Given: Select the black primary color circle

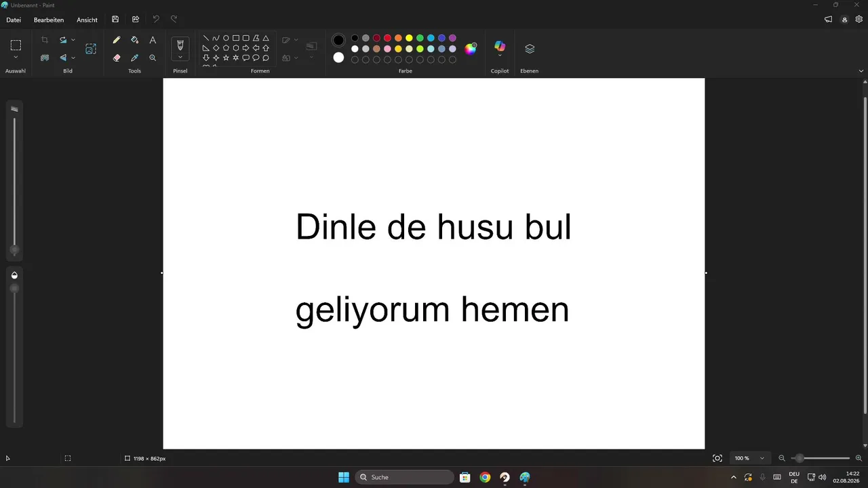Looking at the screenshot, I should [338, 40].
